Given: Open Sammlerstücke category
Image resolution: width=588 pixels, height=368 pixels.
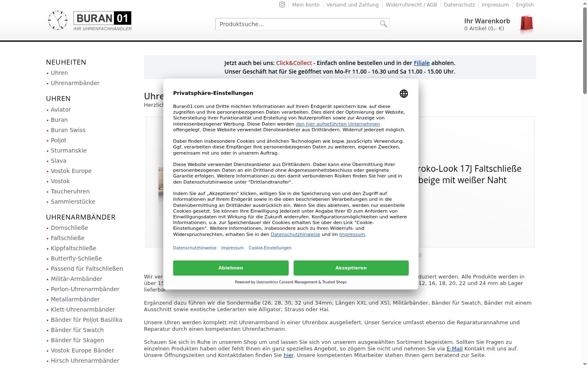Looking at the screenshot, I should [73, 202].
